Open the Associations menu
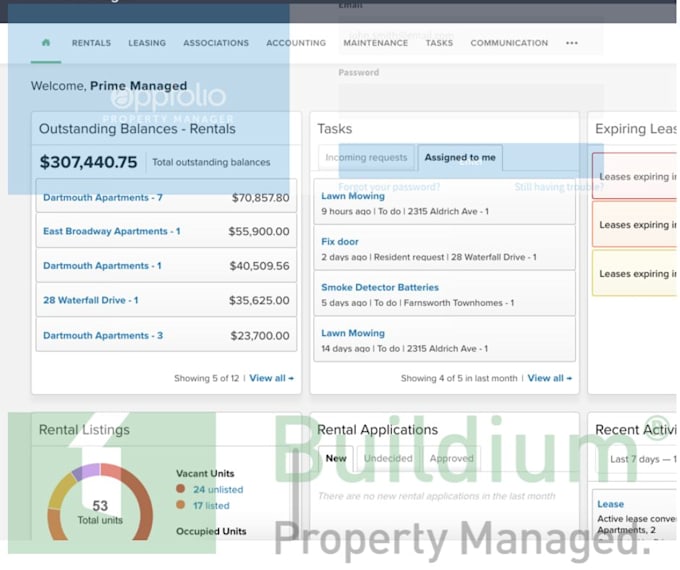680x570 pixels. [216, 43]
